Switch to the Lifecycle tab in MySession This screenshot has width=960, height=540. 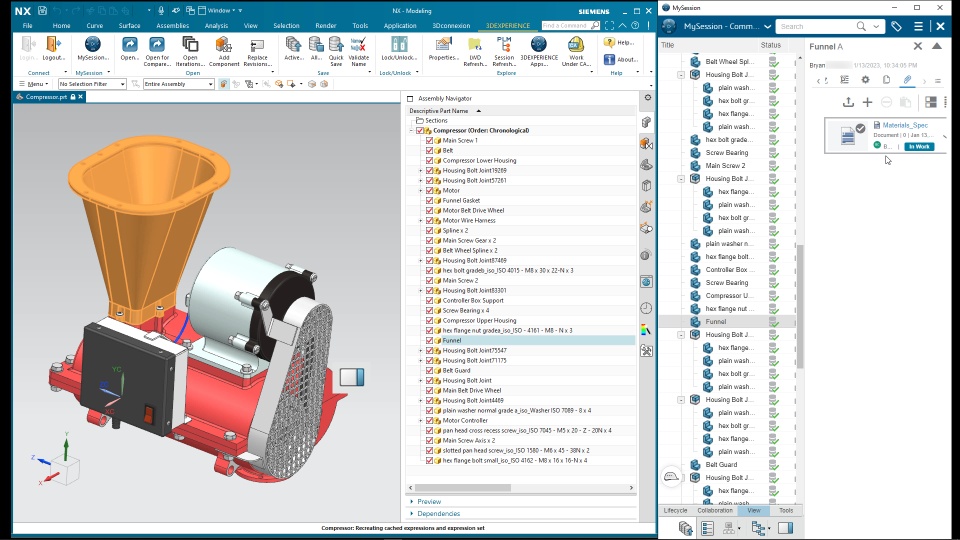click(675, 510)
